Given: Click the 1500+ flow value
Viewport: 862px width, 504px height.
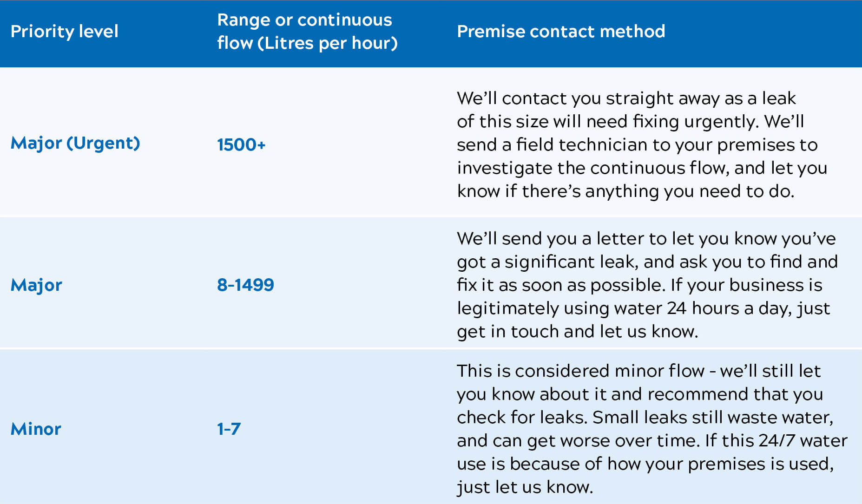Looking at the screenshot, I should click(x=241, y=144).
